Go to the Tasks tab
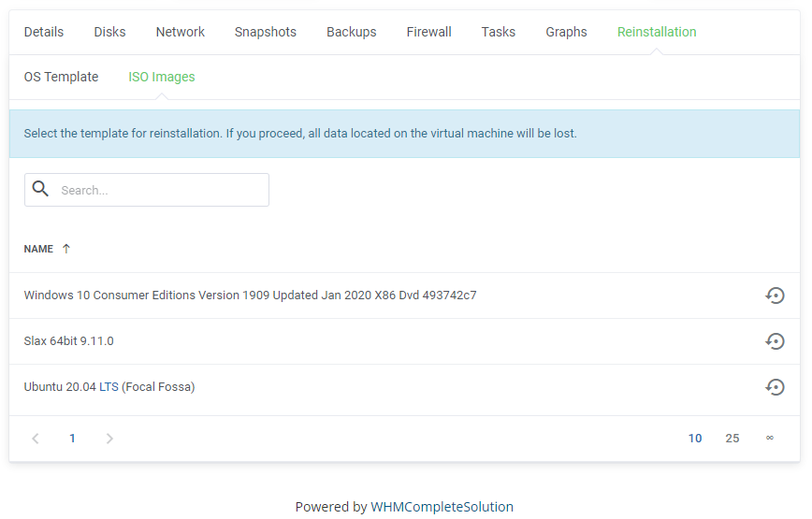Viewport: 812px width, 519px height. tap(499, 32)
